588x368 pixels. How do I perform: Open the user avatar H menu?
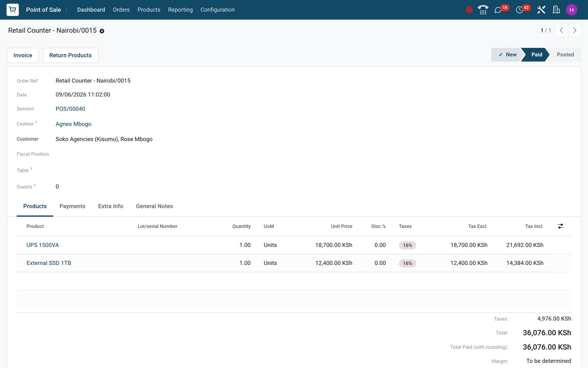pos(571,10)
